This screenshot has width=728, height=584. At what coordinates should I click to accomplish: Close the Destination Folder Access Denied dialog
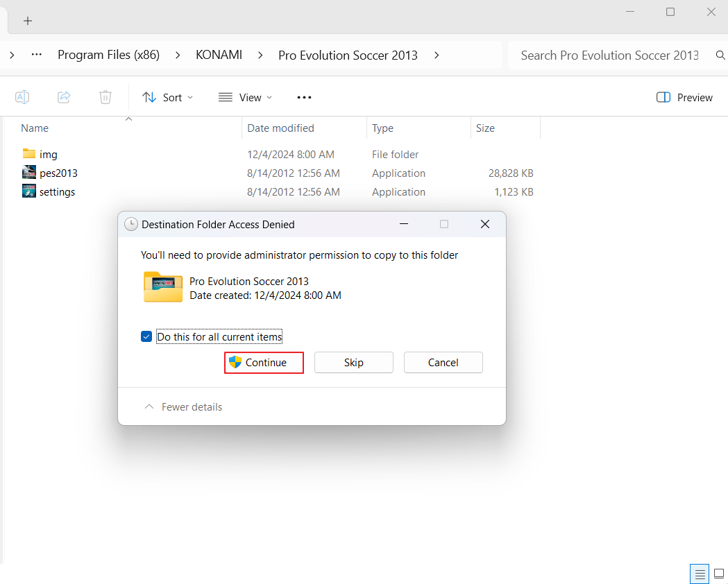(x=485, y=224)
